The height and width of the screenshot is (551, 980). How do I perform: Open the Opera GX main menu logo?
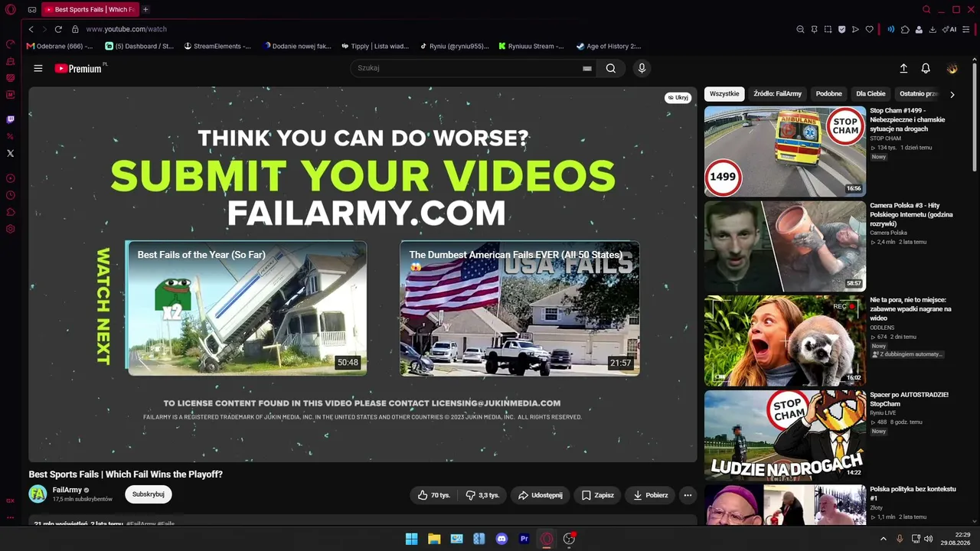10,10
